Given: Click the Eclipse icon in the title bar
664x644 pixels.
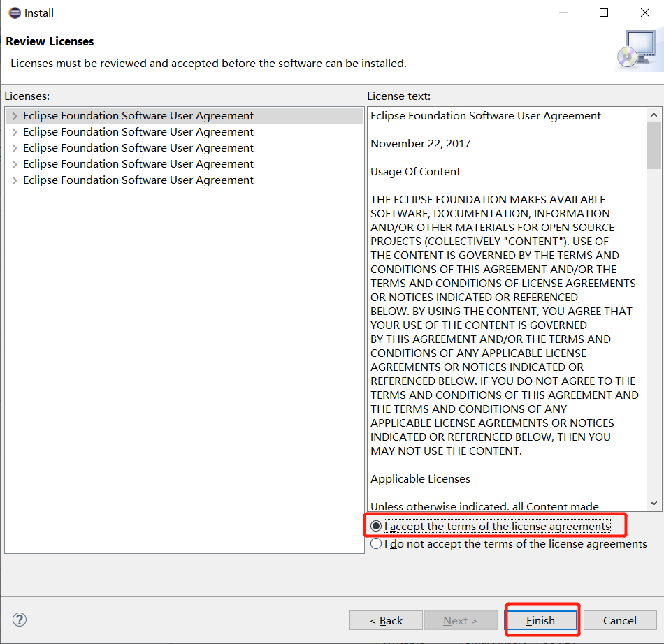Looking at the screenshot, I should [15, 13].
